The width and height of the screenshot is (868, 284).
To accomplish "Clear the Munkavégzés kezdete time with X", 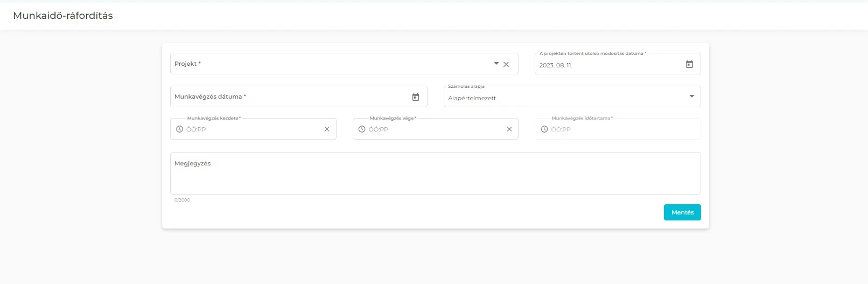I will 327,129.
